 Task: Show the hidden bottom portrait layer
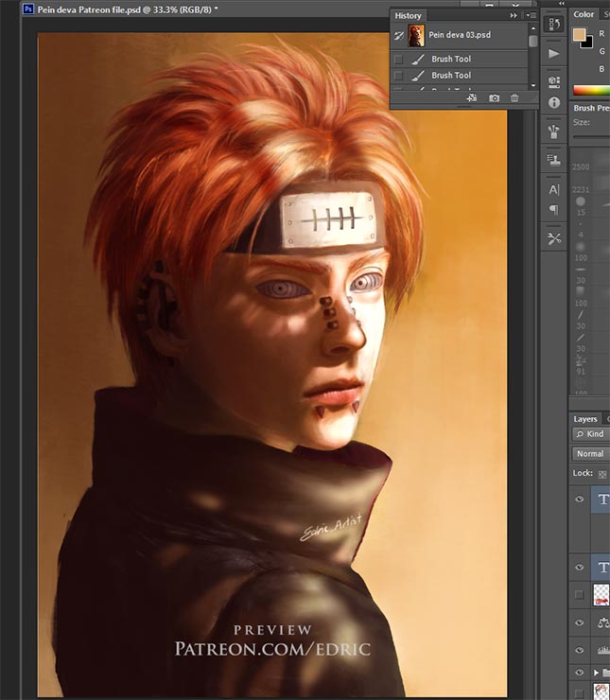[579, 692]
